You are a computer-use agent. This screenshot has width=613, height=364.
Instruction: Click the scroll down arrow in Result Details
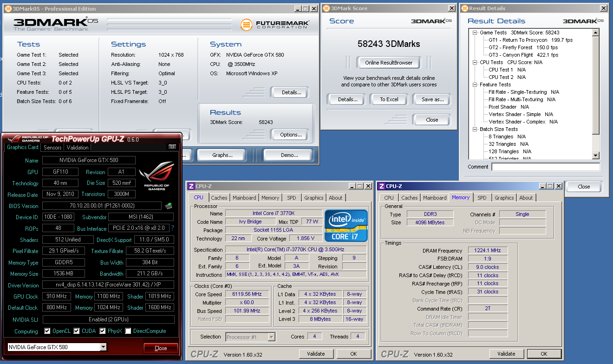(596, 156)
